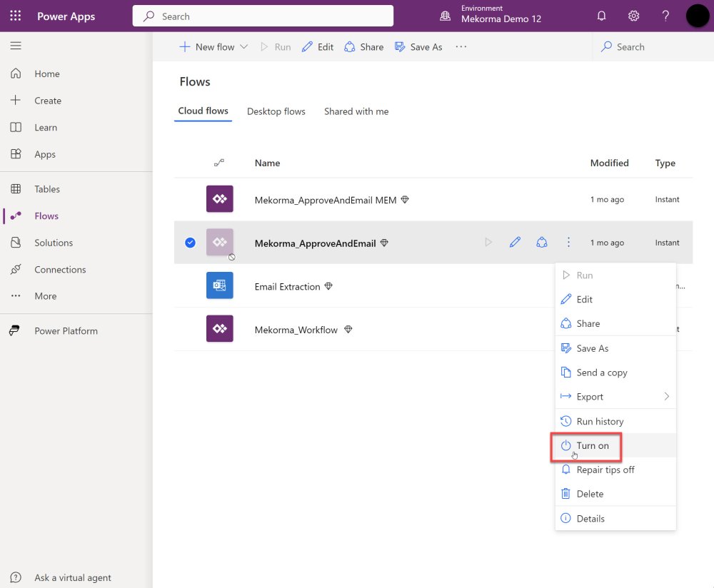Image resolution: width=714 pixels, height=588 pixels.
Task: Open toolbar overflow ellipsis menu
Action: pyautogui.click(x=461, y=46)
